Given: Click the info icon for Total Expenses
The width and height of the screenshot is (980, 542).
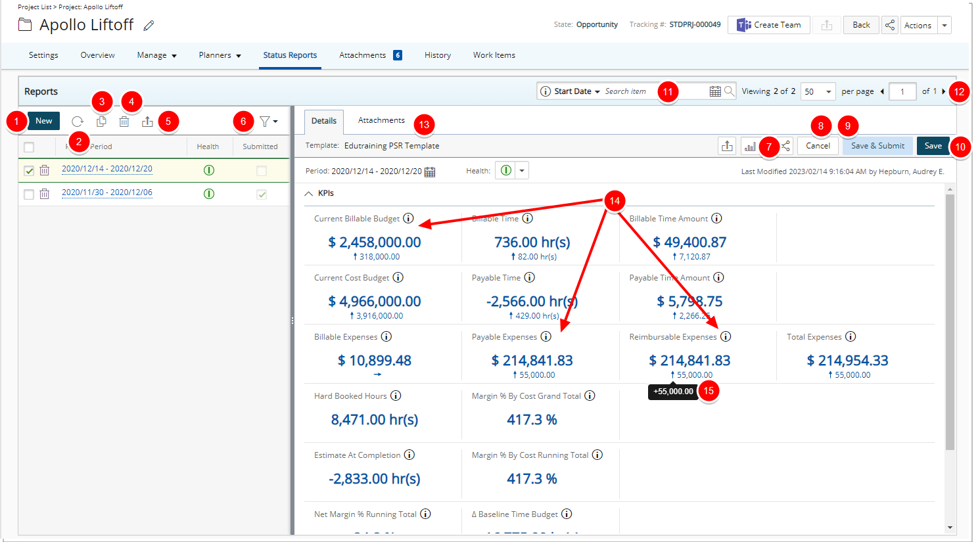Looking at the screenshot, I should click(x=851, y=336).
